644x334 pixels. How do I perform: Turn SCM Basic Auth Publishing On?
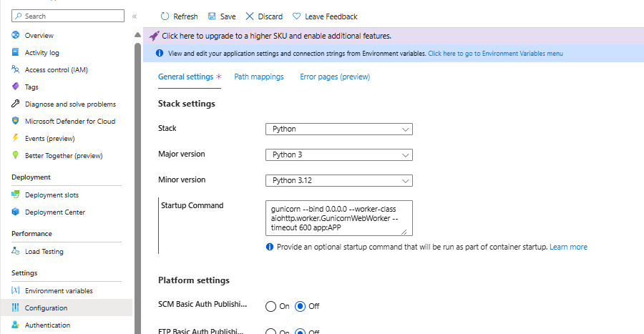(270, 307)
